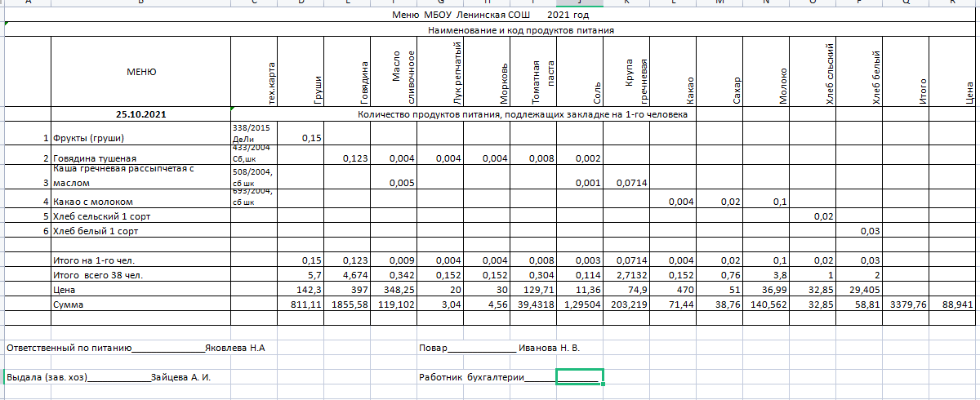Select the beef sum cell 1855,58
980x400 pixels.
(x=346, y=304)
